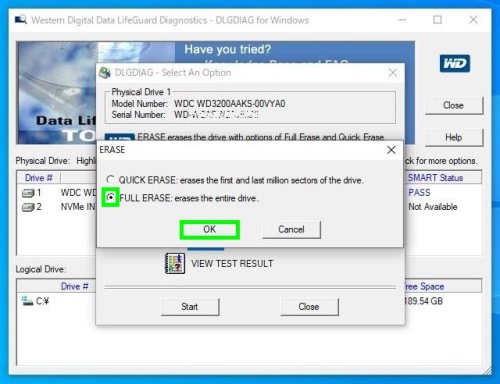
Task: Close the Select An Option dialog X
Action: 393,73
